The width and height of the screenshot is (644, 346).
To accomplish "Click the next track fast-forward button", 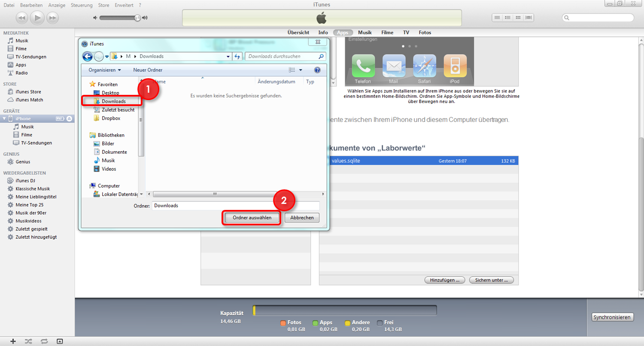I will [52, 18].
